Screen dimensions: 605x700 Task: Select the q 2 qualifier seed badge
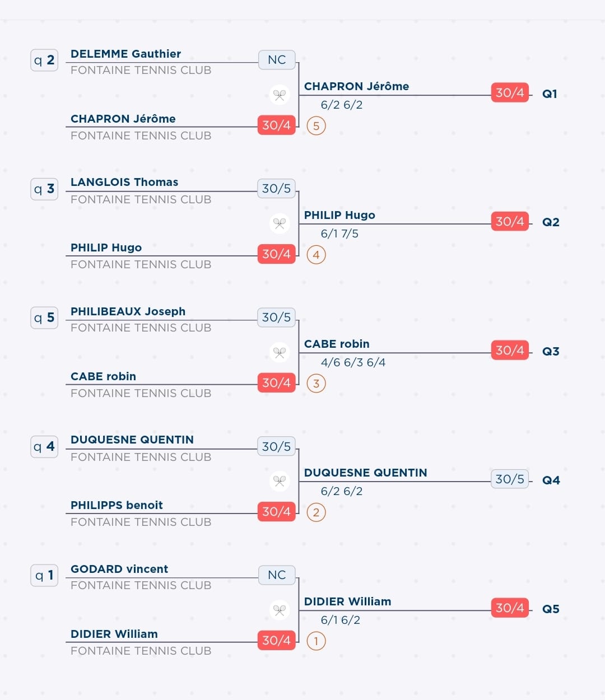44,60
